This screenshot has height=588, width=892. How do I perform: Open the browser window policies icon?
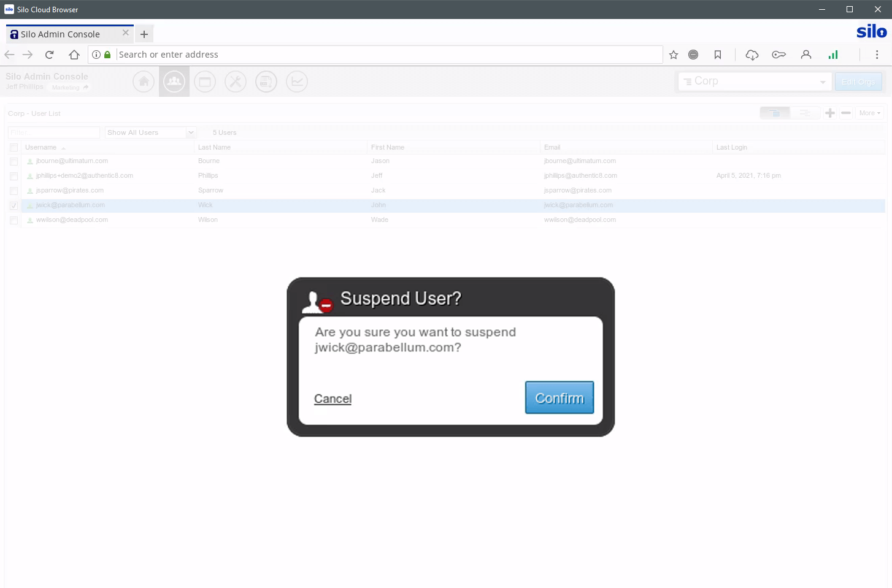pos(205,82)
